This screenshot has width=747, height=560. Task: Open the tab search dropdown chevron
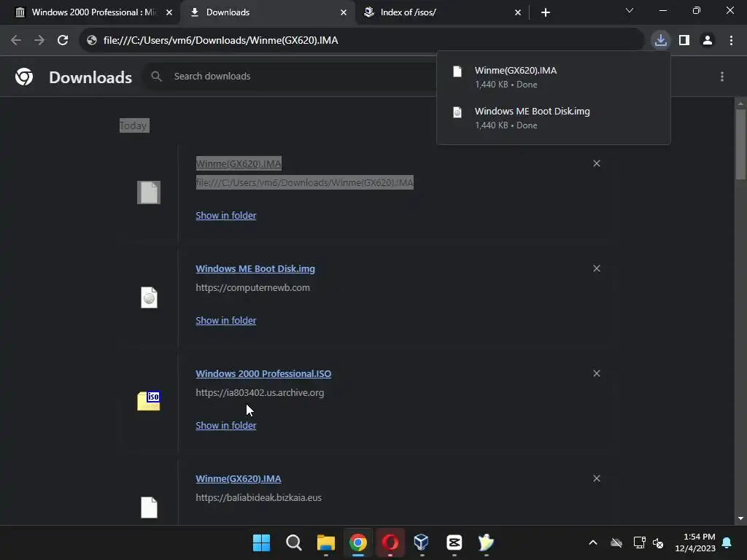630,10
